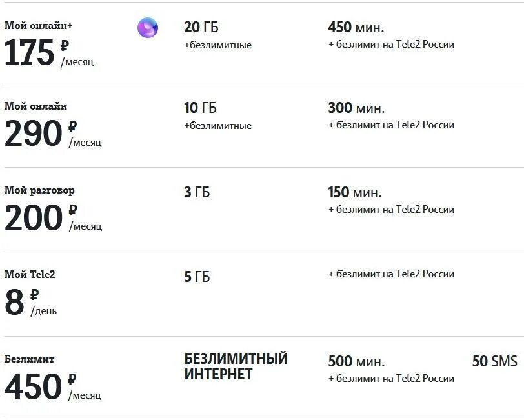
Task: Click the 300 мин. minutes label
Action: [356, 108]
